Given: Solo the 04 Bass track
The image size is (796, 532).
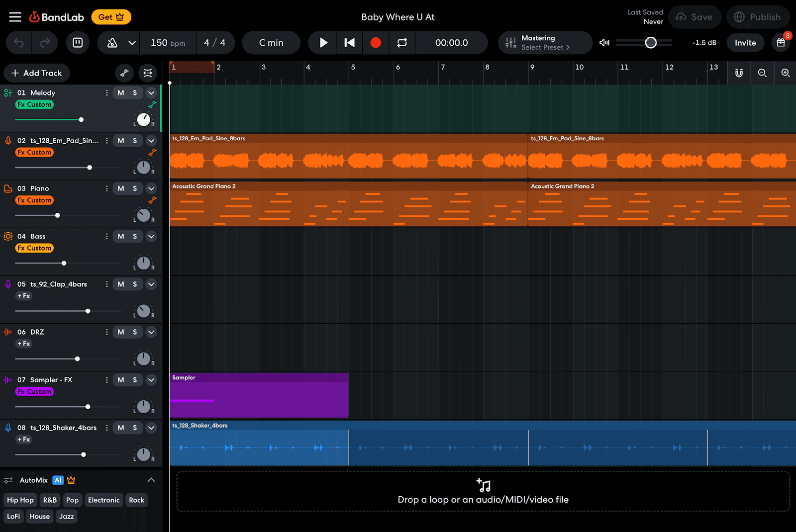Looking at the screenshot, I should point(135,236).
